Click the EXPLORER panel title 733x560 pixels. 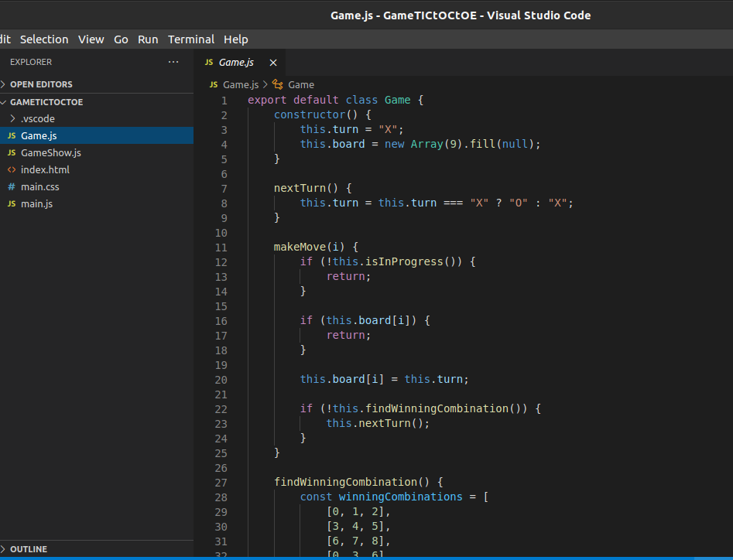click(31, 62)
